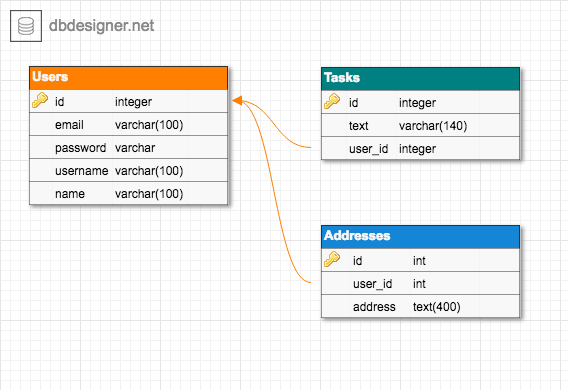Image resolution: width=568 pixels, height=390 pixels.
Task: Select the password field in Users table
Action: [80, 148]
